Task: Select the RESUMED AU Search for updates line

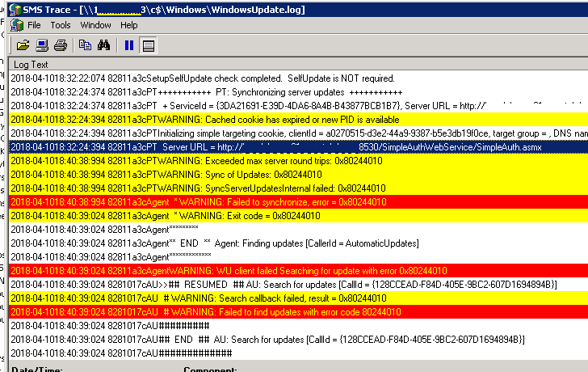Action: click(x=299, y=285)
